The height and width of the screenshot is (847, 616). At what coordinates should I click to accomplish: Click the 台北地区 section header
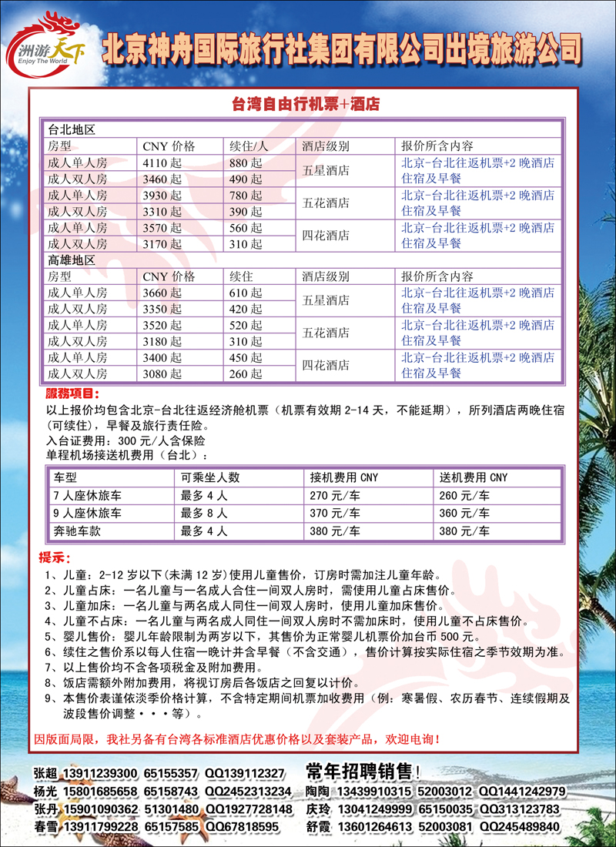72,130
